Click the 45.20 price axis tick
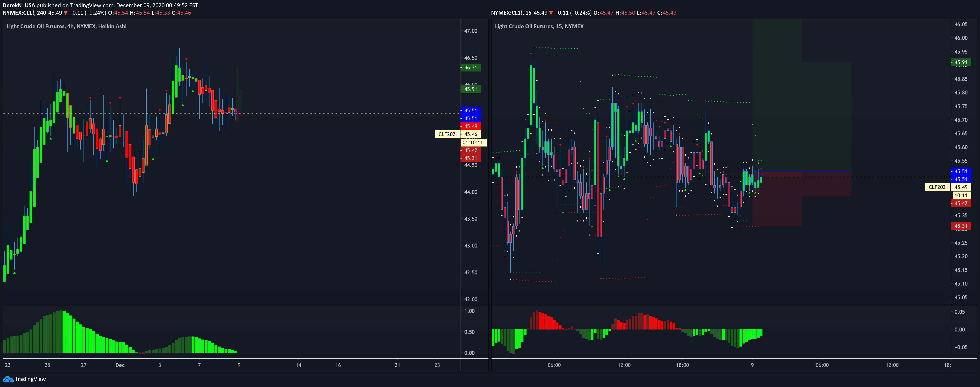Image resolution: width=980 pixels, height=387 pixels. (961, 256)
